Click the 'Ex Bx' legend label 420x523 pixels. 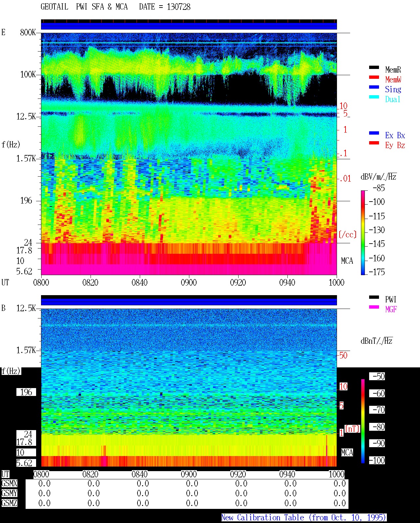(x=395, y=135)
